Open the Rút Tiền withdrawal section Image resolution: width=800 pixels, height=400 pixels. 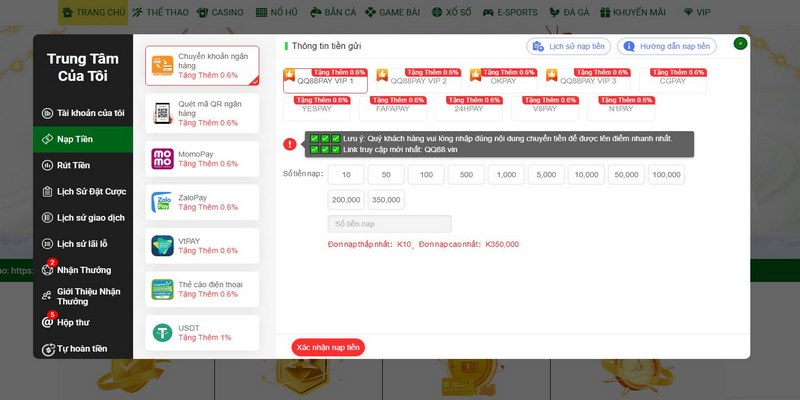coord(83,165)
